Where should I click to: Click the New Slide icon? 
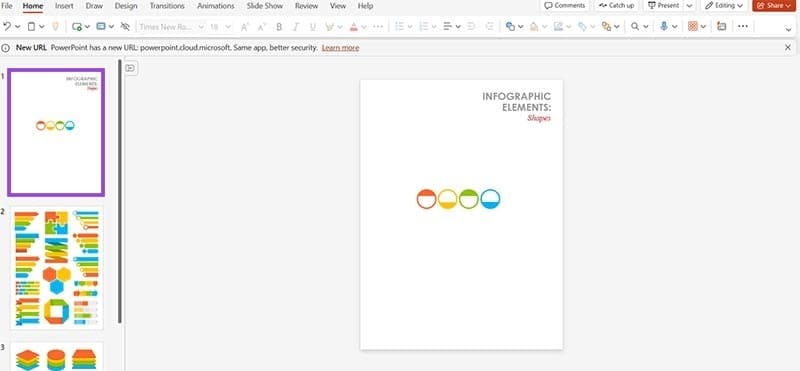pos(77,27)
